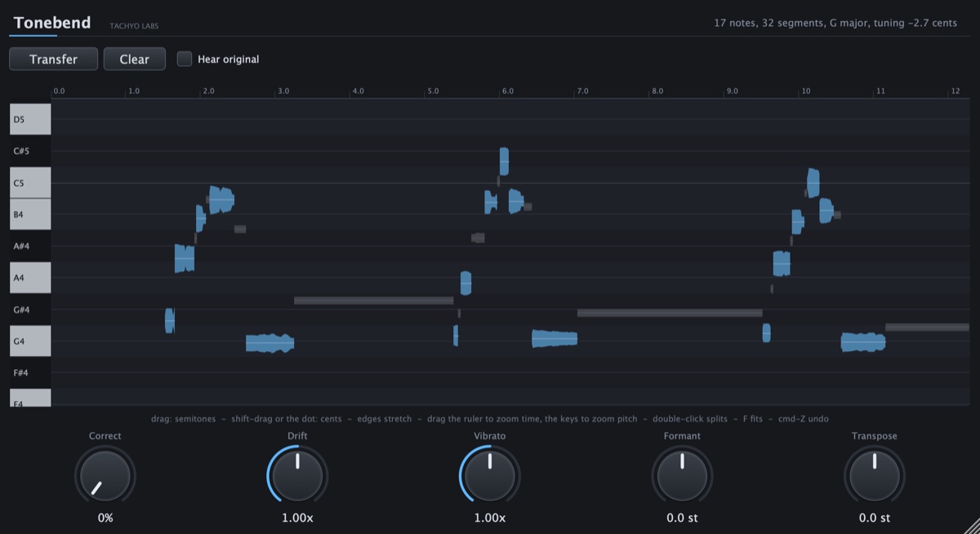Select the long G4 note near 10.7 seconds
980x534 pixels.
click(x=863, y=342)
